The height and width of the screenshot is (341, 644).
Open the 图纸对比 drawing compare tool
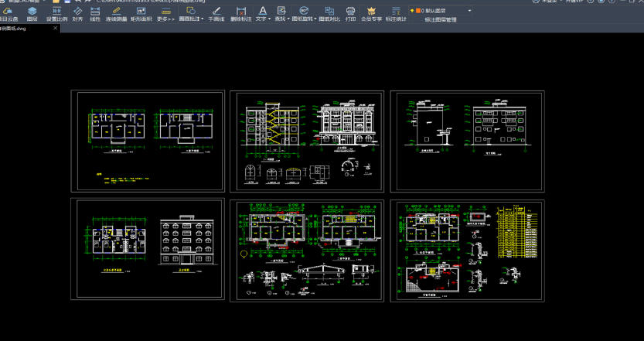[329, 13]
